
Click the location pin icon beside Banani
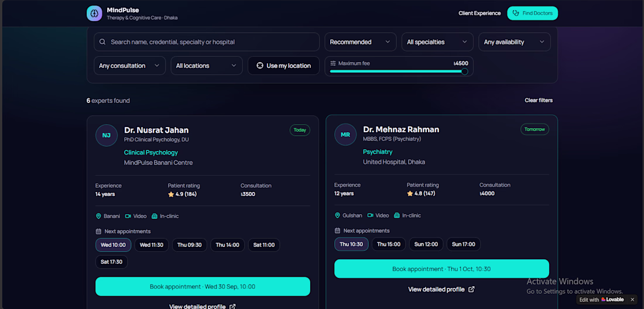coord(98,217)
